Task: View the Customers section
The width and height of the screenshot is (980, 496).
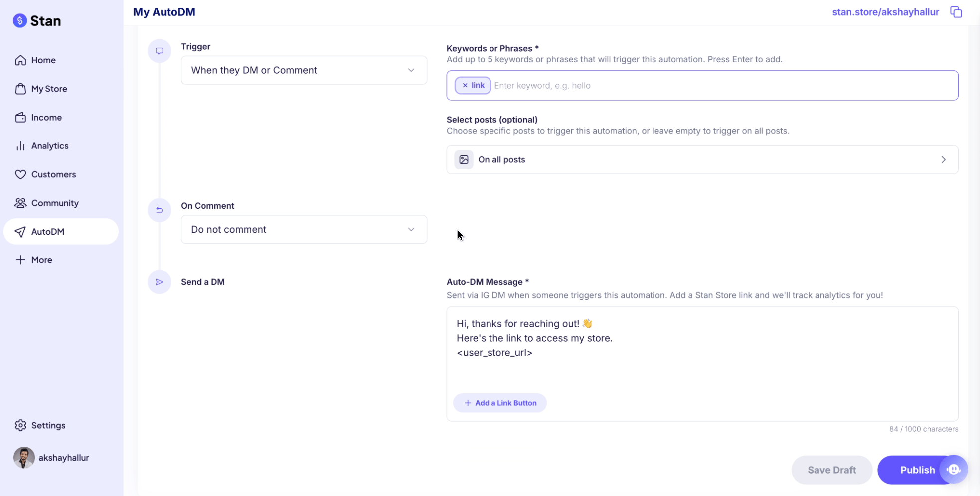Action: click(x=53, y=174)
